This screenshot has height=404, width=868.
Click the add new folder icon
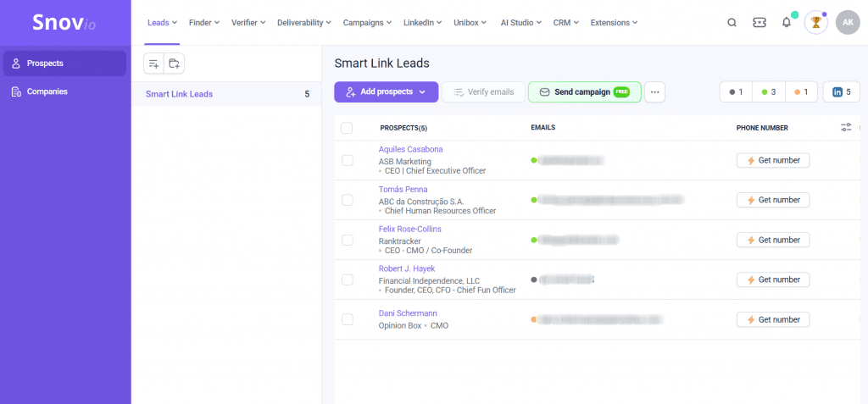click(x=175, y=64)
